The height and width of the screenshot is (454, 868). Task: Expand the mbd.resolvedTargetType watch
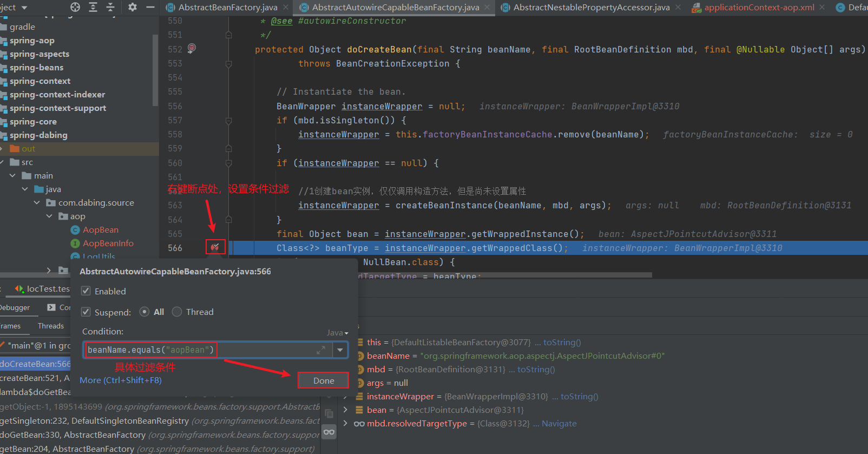click(x=345, y=424)
